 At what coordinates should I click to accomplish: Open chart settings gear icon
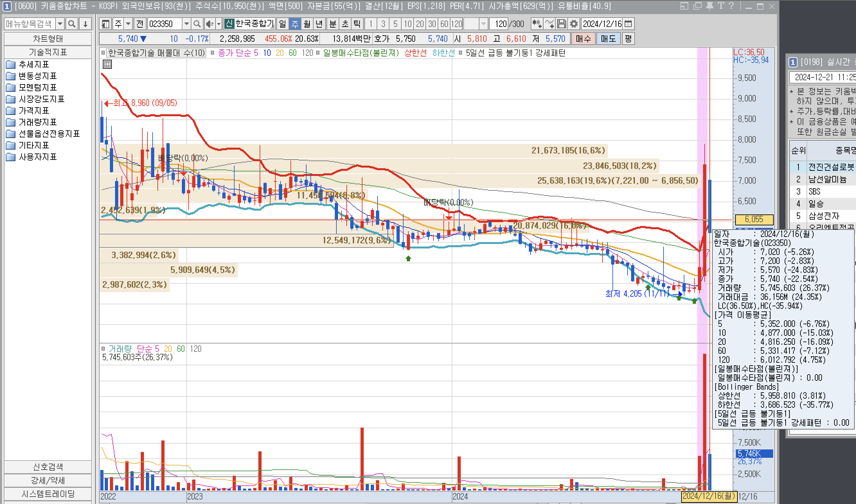click(x=574, y=24)
